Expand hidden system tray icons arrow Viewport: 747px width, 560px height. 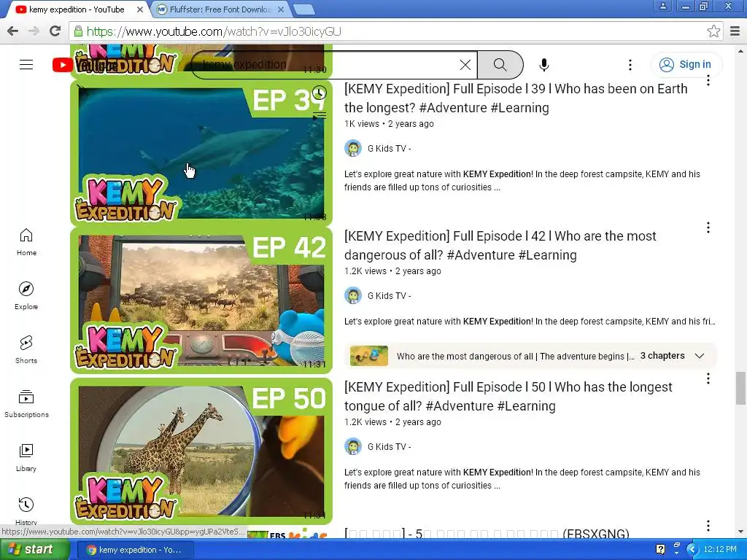(692, 550)
